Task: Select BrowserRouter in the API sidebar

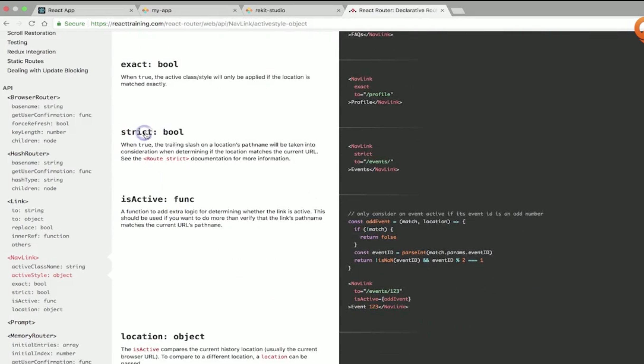Action: 34,97
